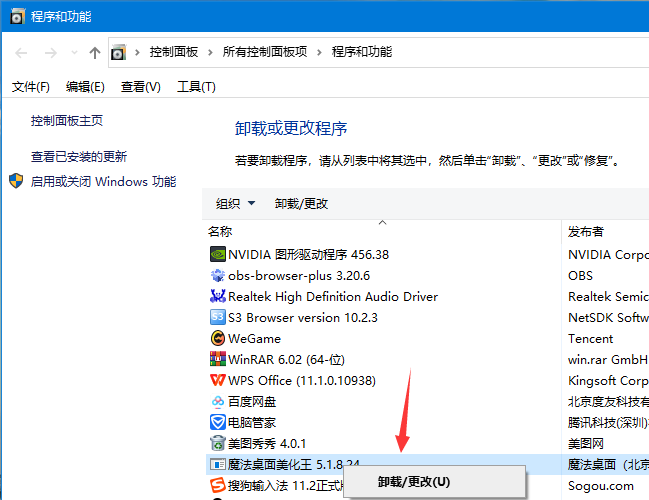Open the 组织 dropdown menu
This screenshot has height=500, width=649.
click(x=235, y=204)
